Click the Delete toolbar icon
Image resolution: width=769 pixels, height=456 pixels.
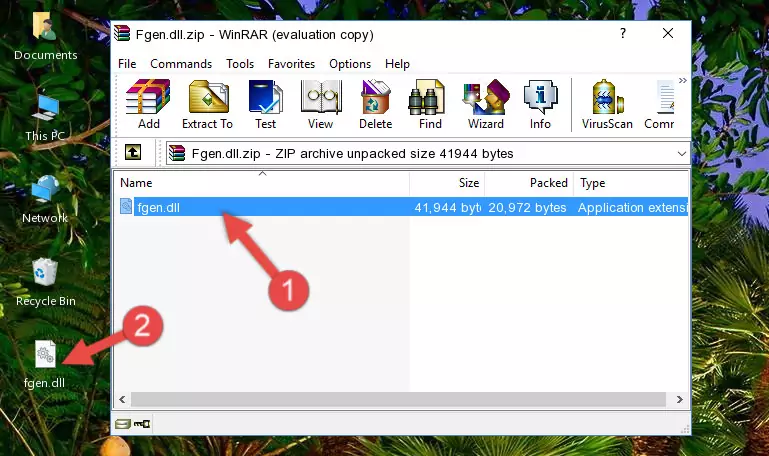click(375, 104)
